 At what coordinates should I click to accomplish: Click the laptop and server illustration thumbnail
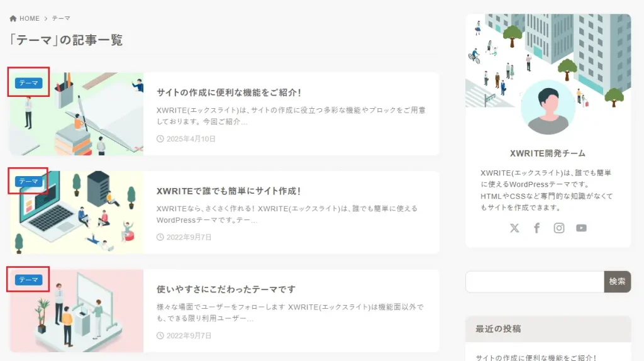pos(76,213)
